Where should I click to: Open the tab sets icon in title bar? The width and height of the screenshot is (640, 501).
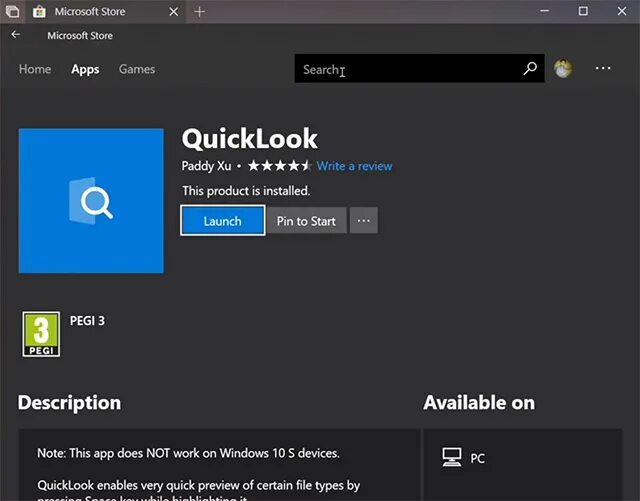(x=12, y=11)
